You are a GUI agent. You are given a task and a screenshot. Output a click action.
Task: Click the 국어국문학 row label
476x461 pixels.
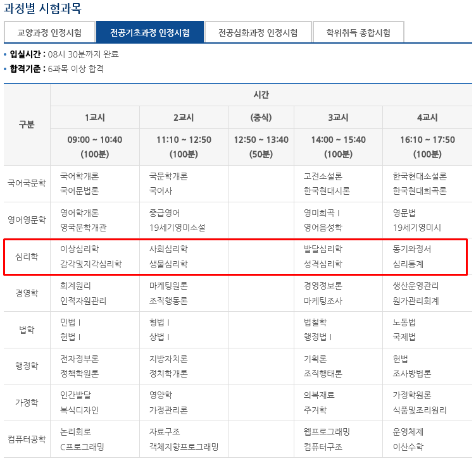(x=27, y=183)
